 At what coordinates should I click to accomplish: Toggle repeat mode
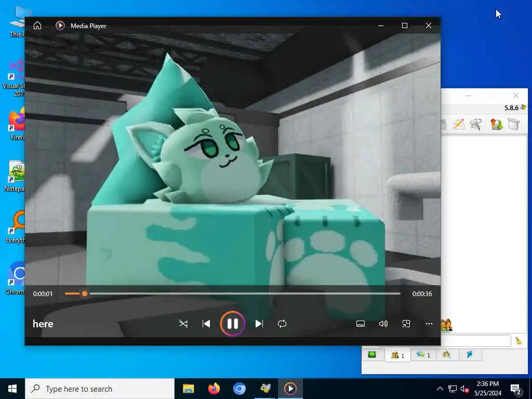point(282,324)
